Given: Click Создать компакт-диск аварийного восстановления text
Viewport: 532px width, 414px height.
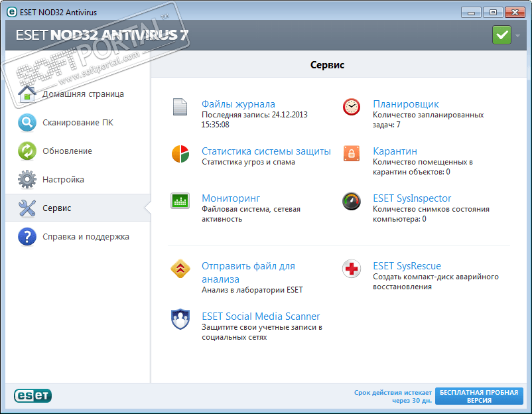Looking at the screenshot, I should point(436,282).
